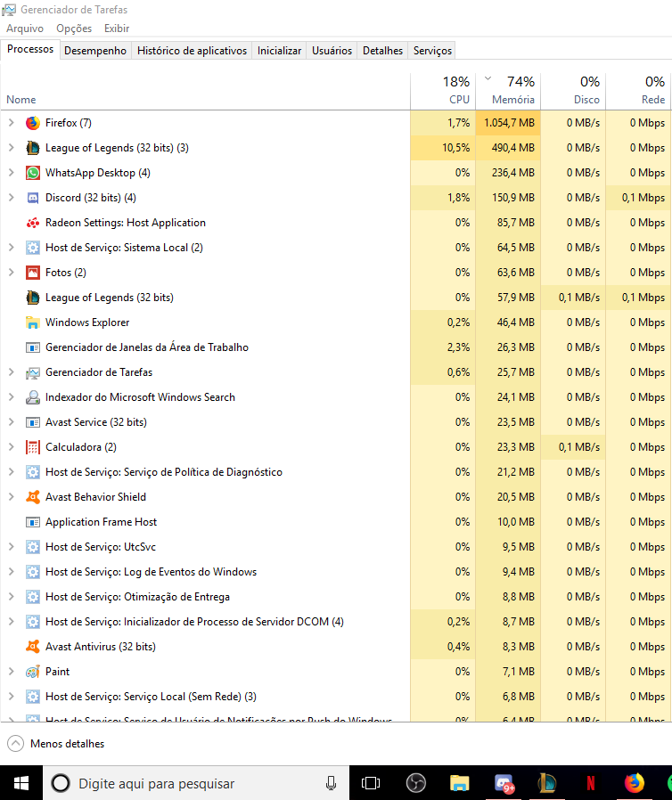Click the Avast Antivirus icon
The width and height of the screenshot is (672, 800).
(33, 647)
